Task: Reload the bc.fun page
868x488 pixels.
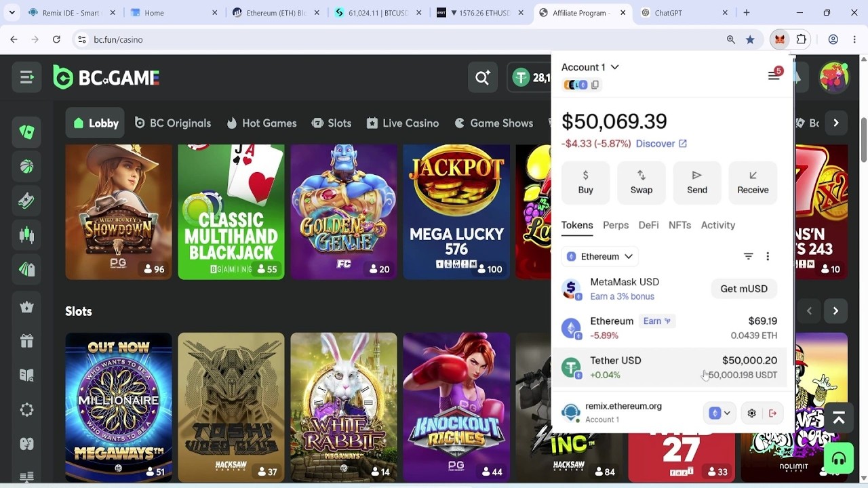Action: [x=56, y=39]
